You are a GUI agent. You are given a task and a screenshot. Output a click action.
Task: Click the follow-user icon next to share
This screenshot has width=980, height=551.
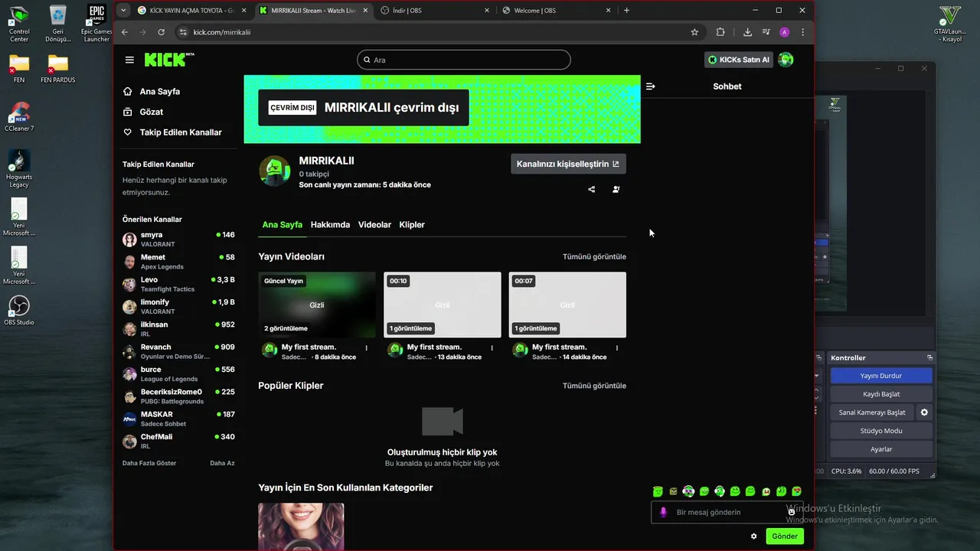point(616,189)
